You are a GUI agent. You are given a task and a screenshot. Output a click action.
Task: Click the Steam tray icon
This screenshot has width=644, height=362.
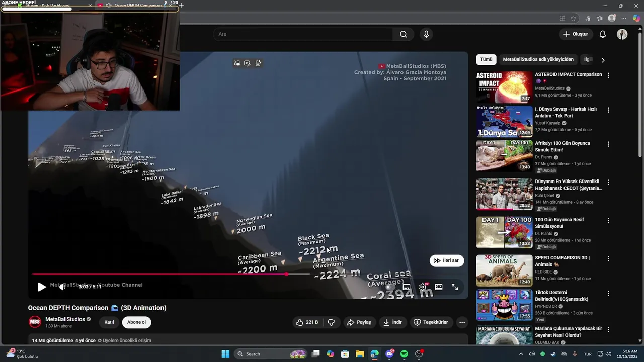point(553,354)
